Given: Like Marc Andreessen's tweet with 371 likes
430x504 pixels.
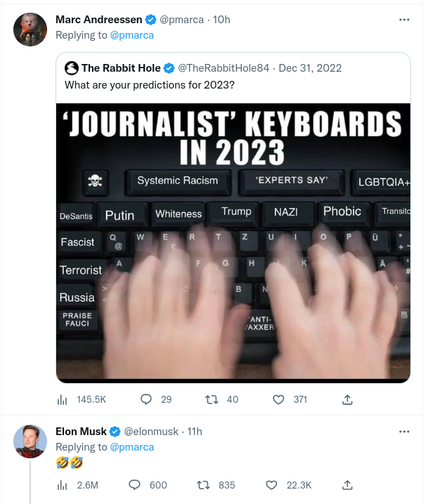Looking at the screenshot, I should (278, 399).
